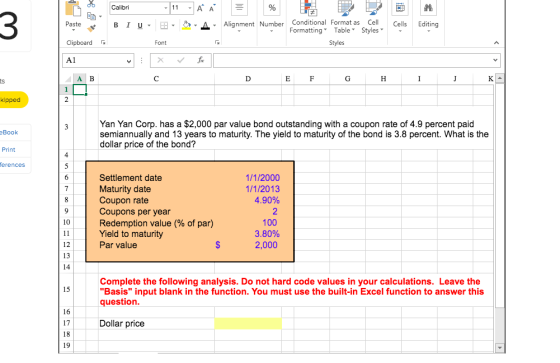Select cell A1 in the grid
This screenshot has height=363, width=560.
click(x=80, y=89)
